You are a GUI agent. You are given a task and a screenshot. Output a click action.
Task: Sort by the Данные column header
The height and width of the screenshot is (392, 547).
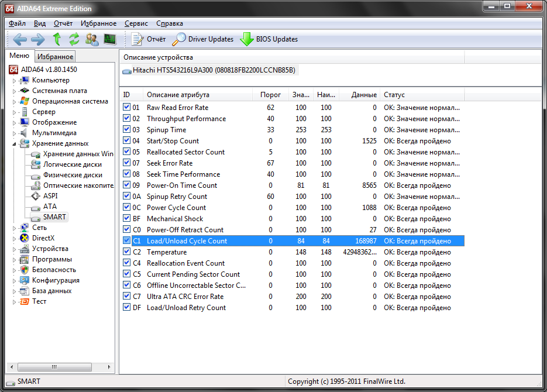(x=359, y=95)
